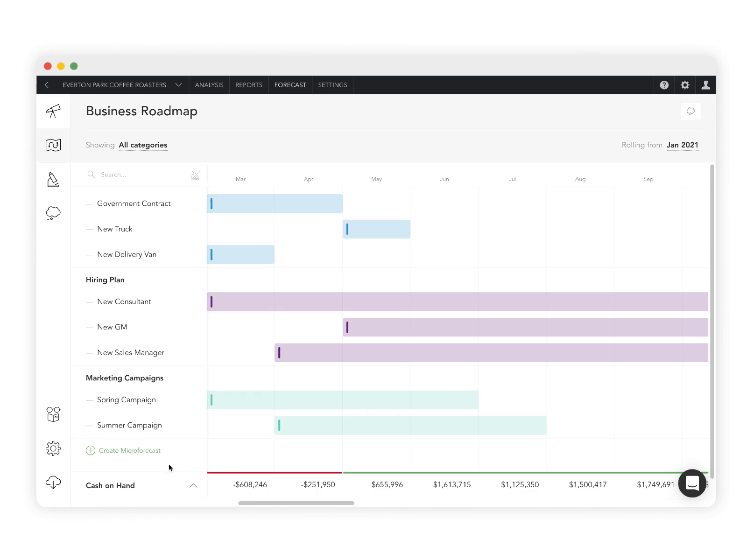Open the user profile icon

pyautogui.click(x=705, y=85)
